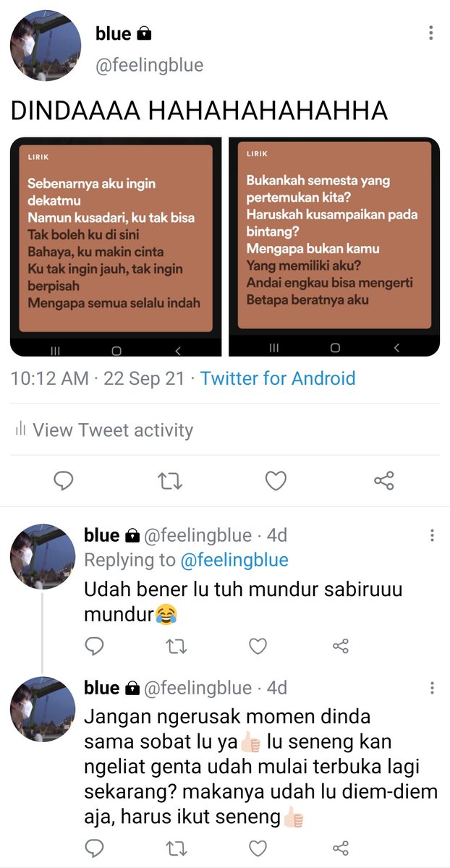The image size is (450, 868).
Task: Reply to the 'Udah bener lu' tweet
Action: [94, 647]
